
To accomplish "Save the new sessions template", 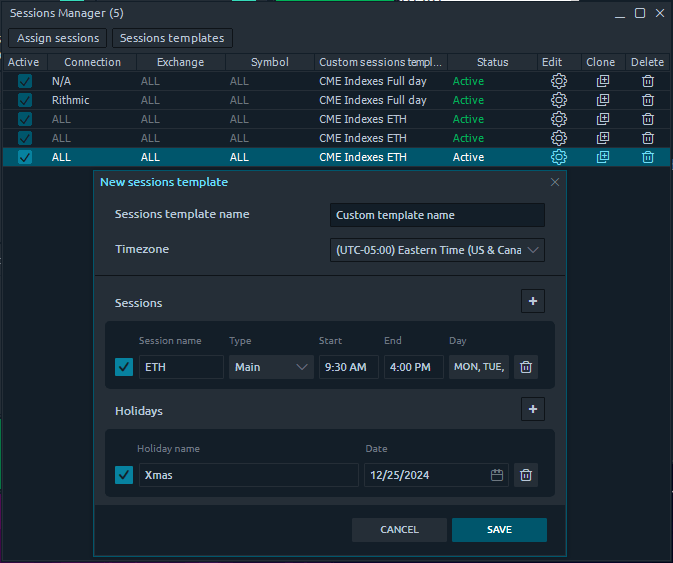I will click(499, 529).
